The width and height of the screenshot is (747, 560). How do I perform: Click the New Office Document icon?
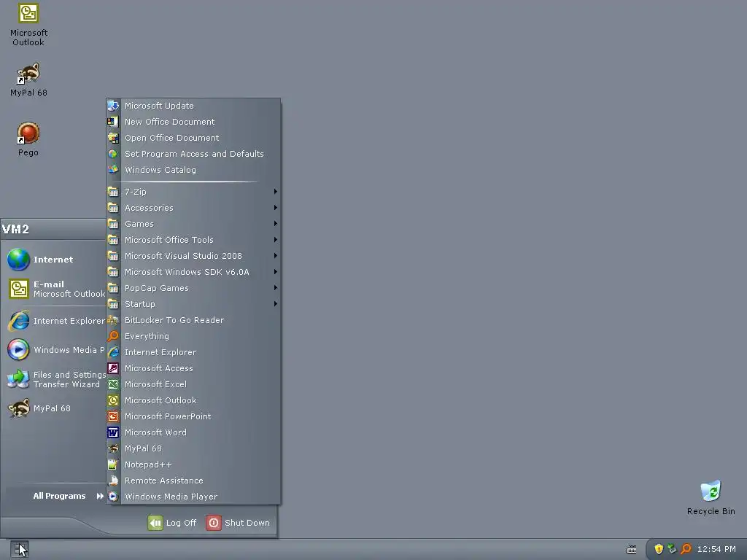[x=113, y=122]
